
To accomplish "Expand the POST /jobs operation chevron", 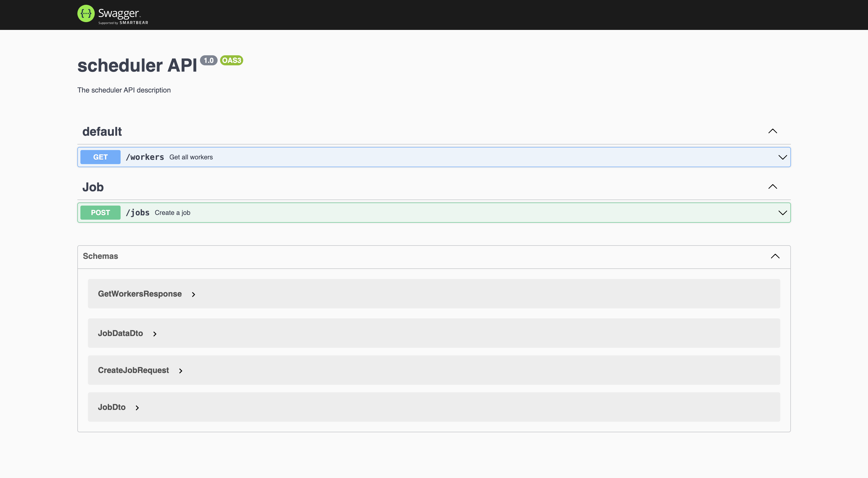I will click(782, 213).
